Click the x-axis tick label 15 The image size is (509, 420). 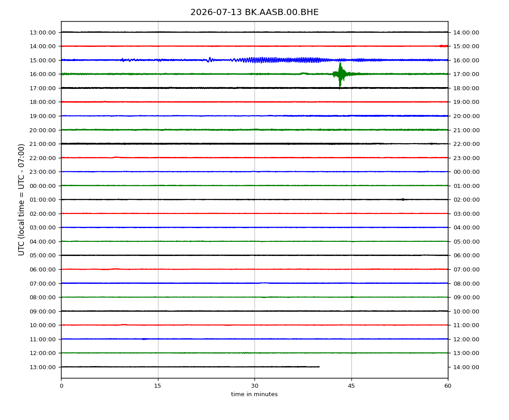(158, 386)
